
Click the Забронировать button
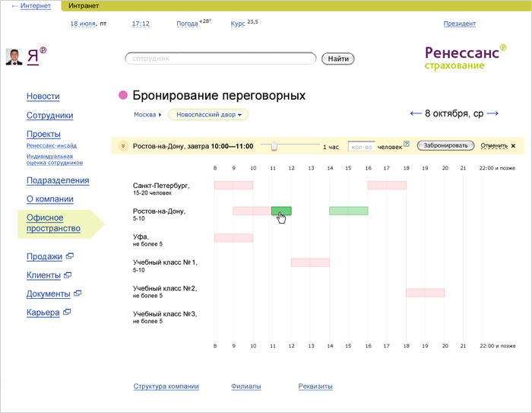(445, 145)
